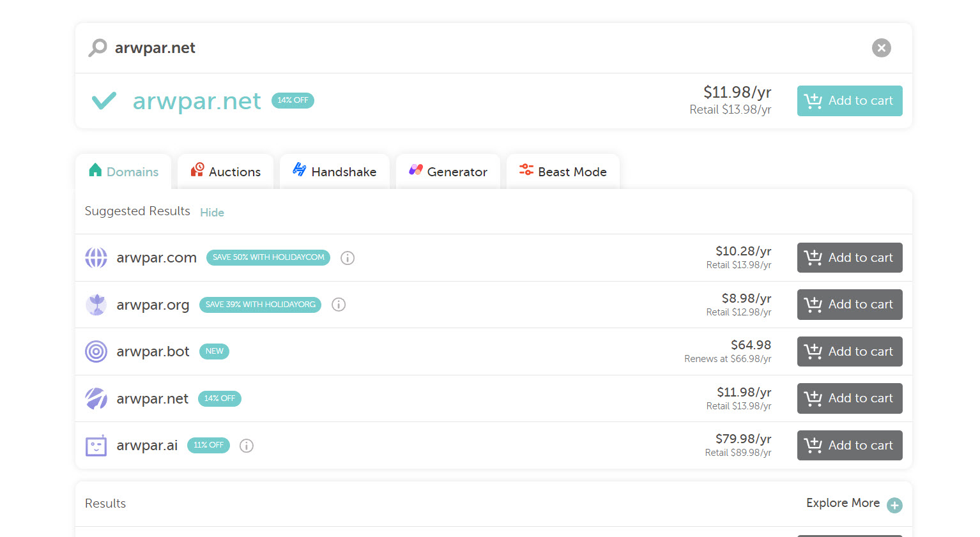
Task: Expand results with Explore More plus icon
Action: (894, 505)
